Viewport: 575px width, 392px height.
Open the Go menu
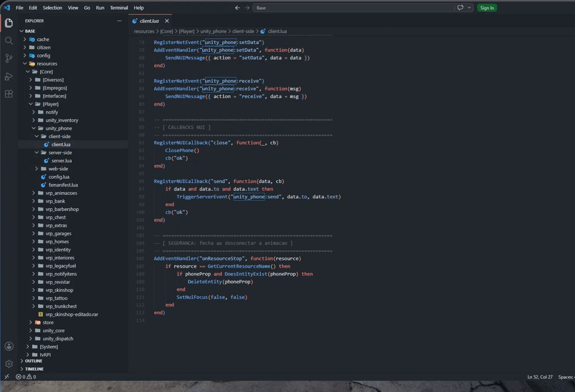[87, 8]
